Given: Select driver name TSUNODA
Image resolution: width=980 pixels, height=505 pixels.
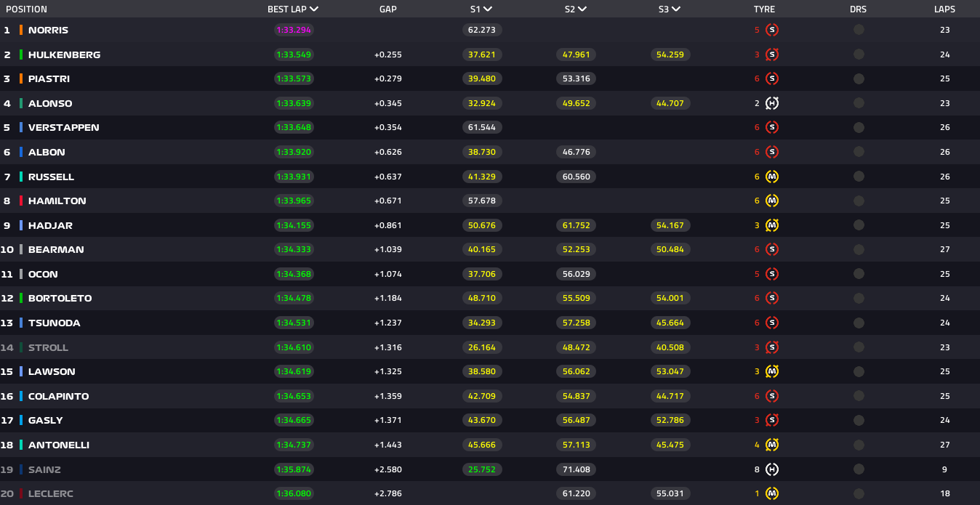Looking at the screenshot, I should tap(55, 323).
